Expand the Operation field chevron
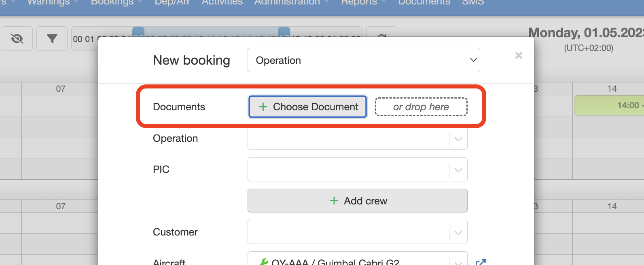This screenshot has height=265, width=644. click(x=458, y=139)
